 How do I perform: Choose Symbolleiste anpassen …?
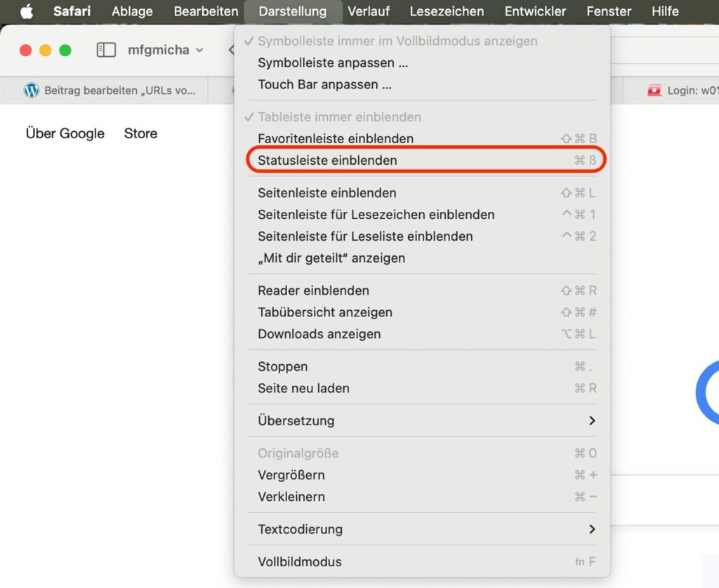422,62
